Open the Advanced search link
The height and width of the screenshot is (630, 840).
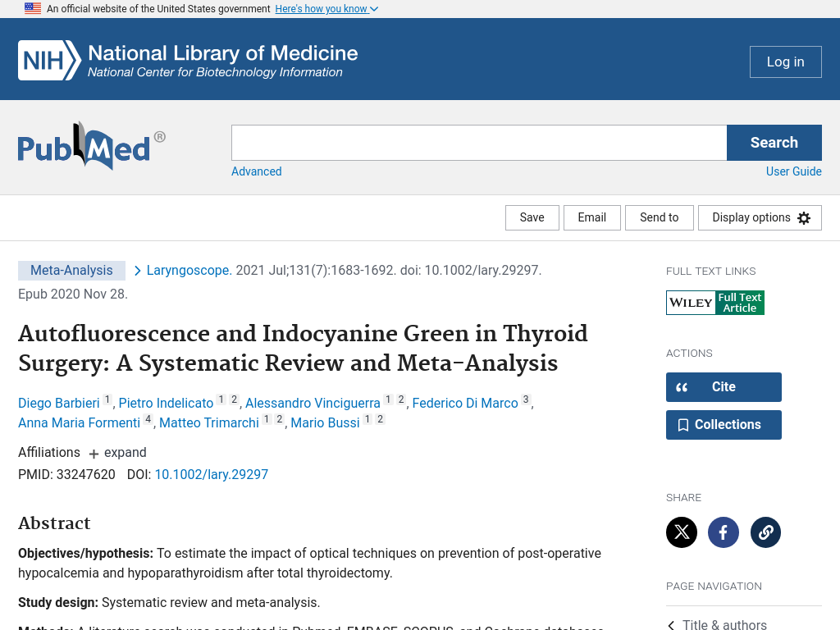(256, 171)
